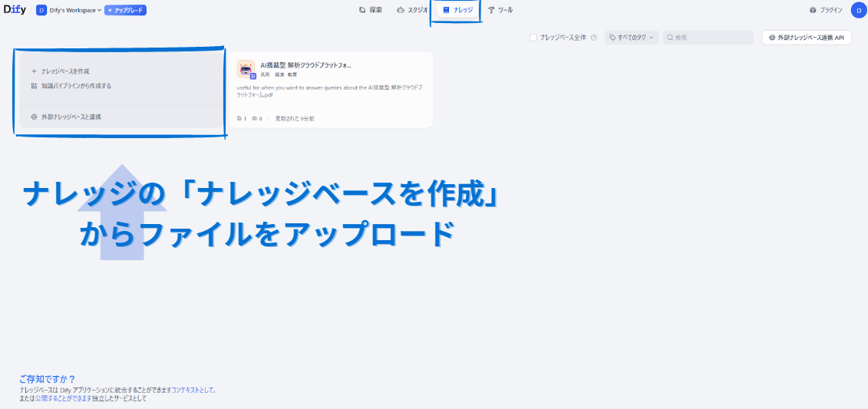Click the help icon beside ナレッジベース全体
The height and width of the screenshot is (409, 868).
(594, 38)
